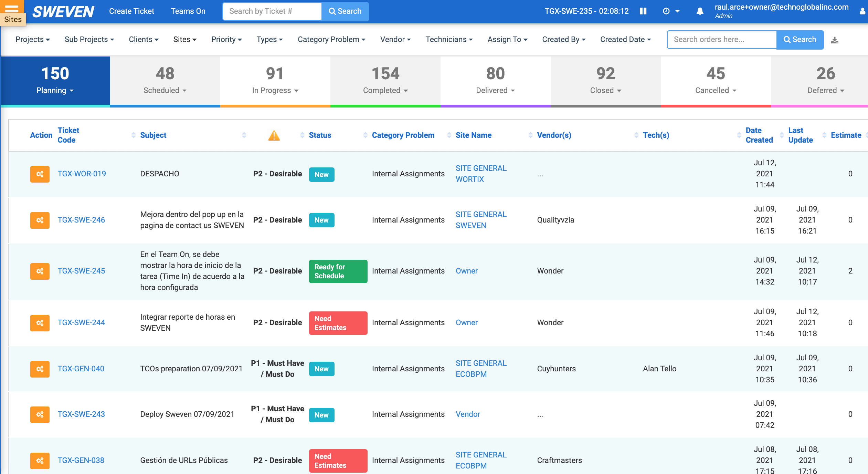Viewport: 868px width, 474px height.
Task: Expand the Created By filter dropdown
Action: click(x=564, y=40)
